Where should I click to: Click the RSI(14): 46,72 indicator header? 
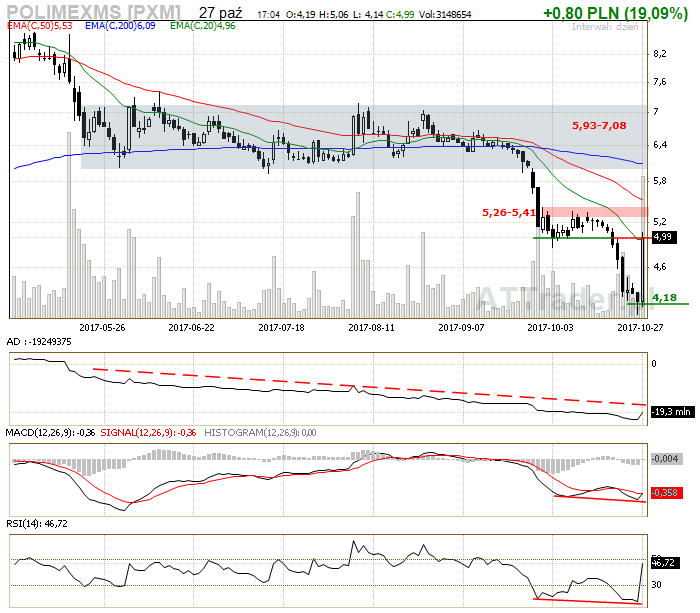37,524
